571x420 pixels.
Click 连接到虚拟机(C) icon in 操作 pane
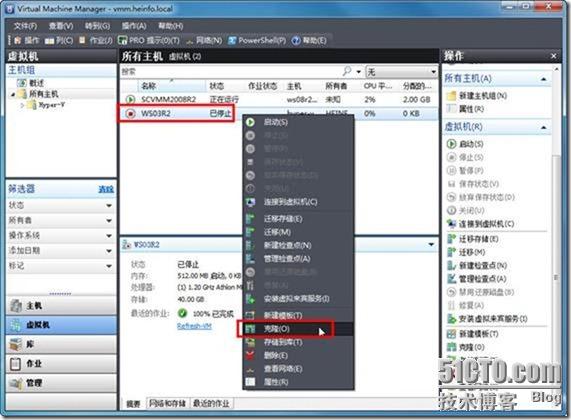point(451,223)
